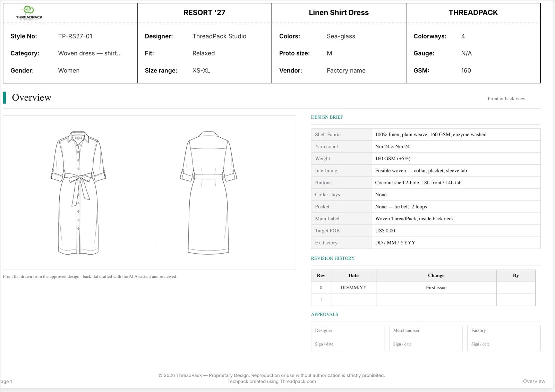Click the Front & back view label
555x392 pixels.
click(506, 99)
